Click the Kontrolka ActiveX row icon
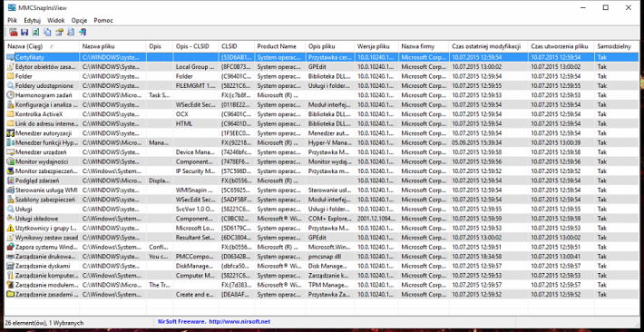 10,113
